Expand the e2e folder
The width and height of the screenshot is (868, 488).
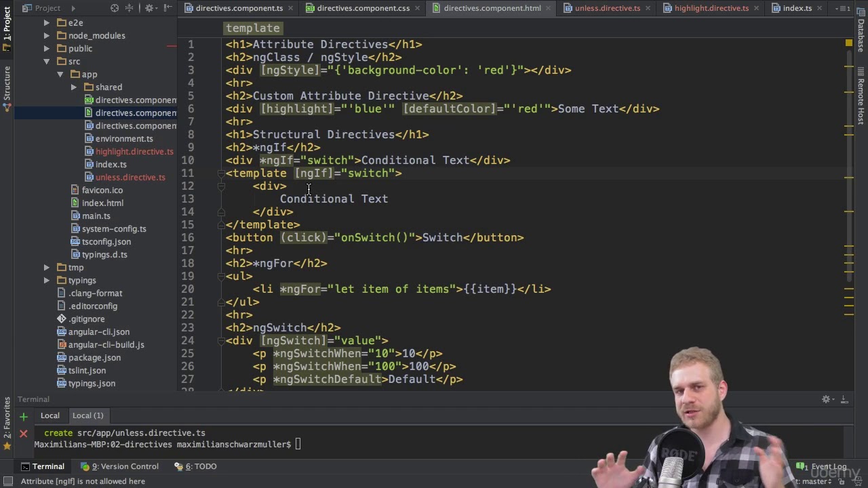[x=46, y=22]
